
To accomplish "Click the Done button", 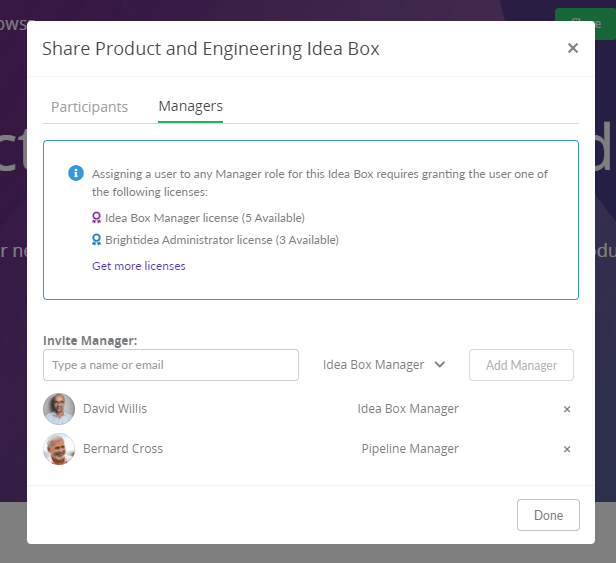I will [x=548, y=515].
